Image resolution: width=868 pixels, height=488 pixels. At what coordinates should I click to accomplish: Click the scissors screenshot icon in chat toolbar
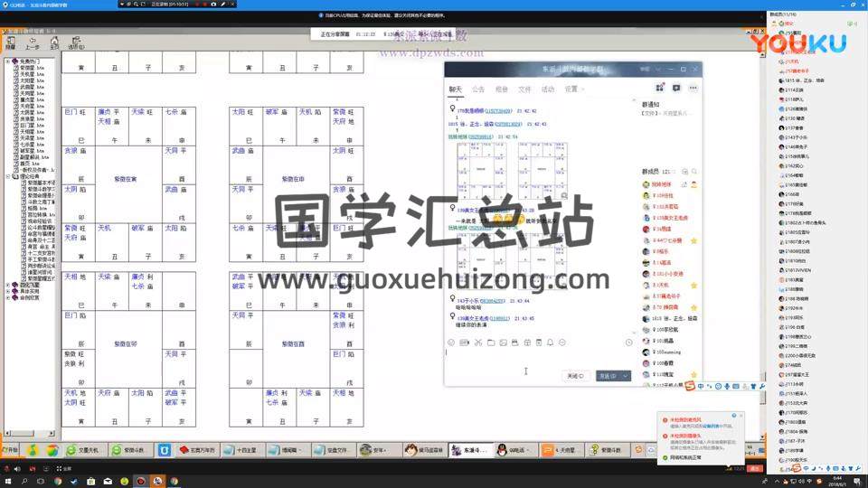coord(477,343)
